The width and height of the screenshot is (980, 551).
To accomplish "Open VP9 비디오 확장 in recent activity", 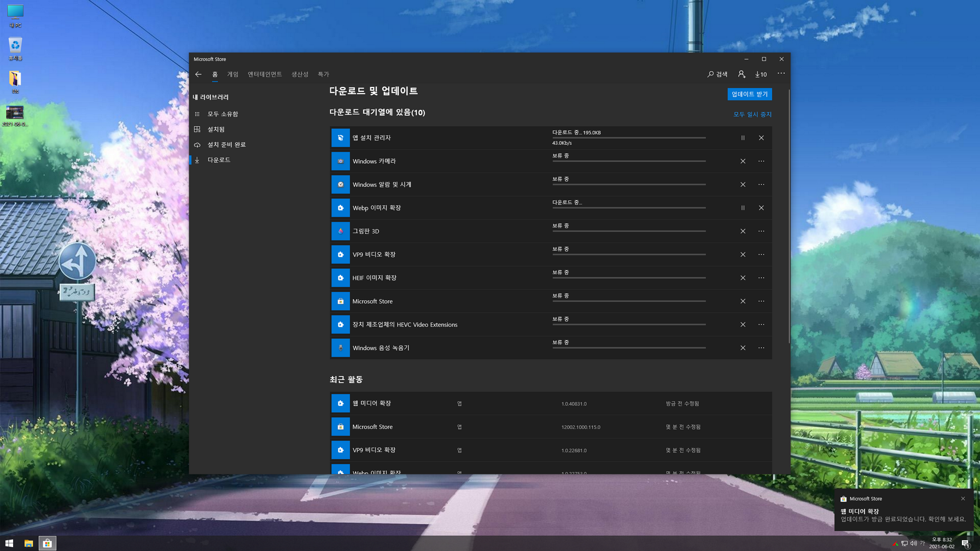I will click(x=551, y=450).
